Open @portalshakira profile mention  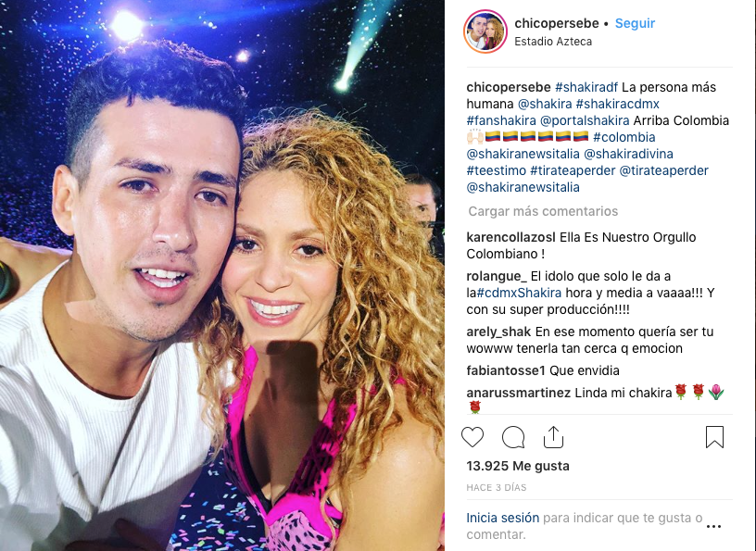(585, 120)
